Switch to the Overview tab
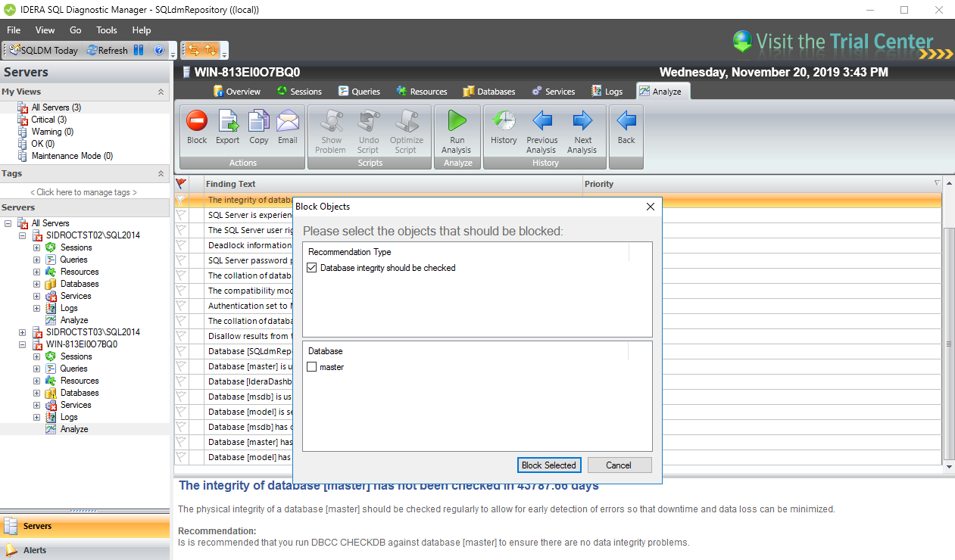 237,92
